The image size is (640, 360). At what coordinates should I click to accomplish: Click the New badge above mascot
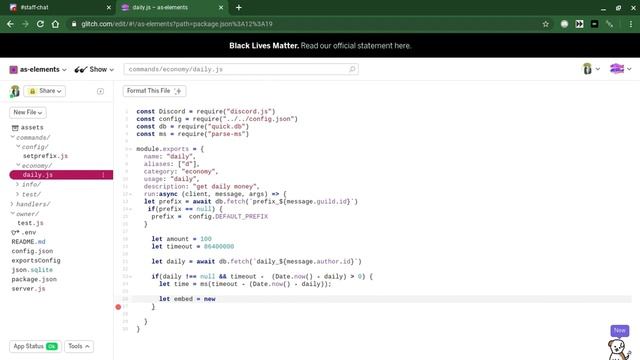[620, 331]
